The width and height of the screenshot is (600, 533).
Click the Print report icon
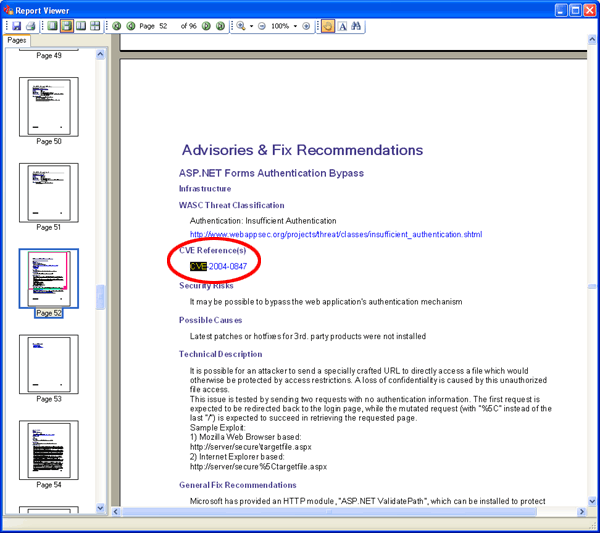pyautogui.click(x=31, y=26)
